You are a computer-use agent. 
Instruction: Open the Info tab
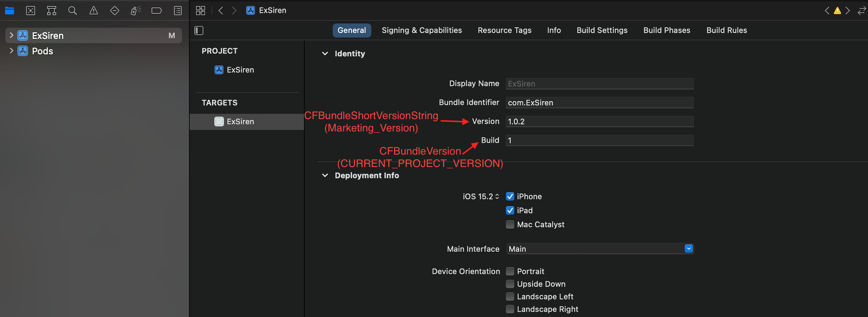click(x=554, y=31)
